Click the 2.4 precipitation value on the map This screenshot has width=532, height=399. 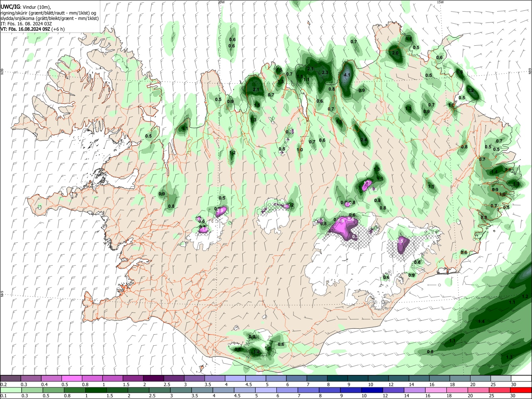364,140
